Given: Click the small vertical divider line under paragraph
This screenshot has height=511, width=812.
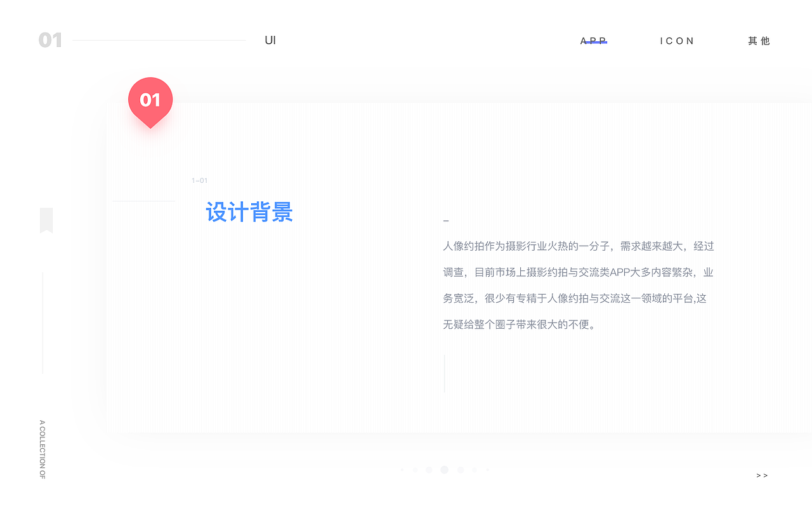Looking at the screenshot, I should [x=445, y=373].
